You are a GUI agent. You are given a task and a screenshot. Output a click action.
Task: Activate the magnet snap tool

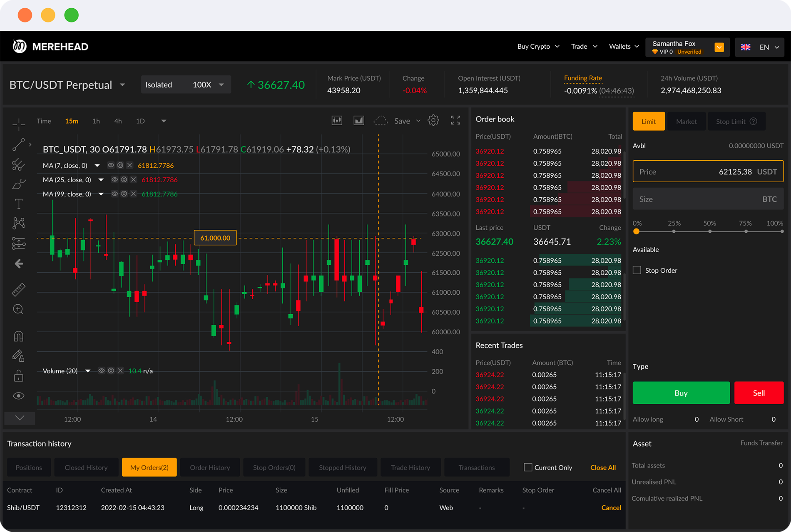point(19,336)
